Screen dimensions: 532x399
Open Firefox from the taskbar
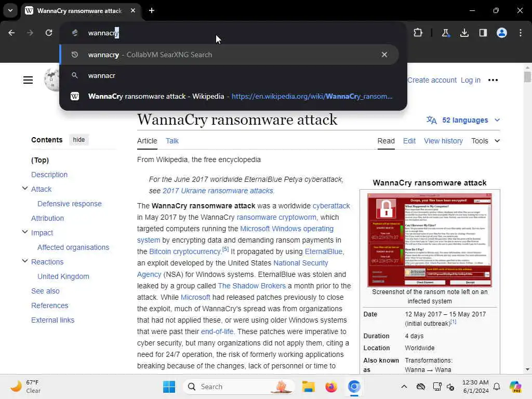click(331, 387)
